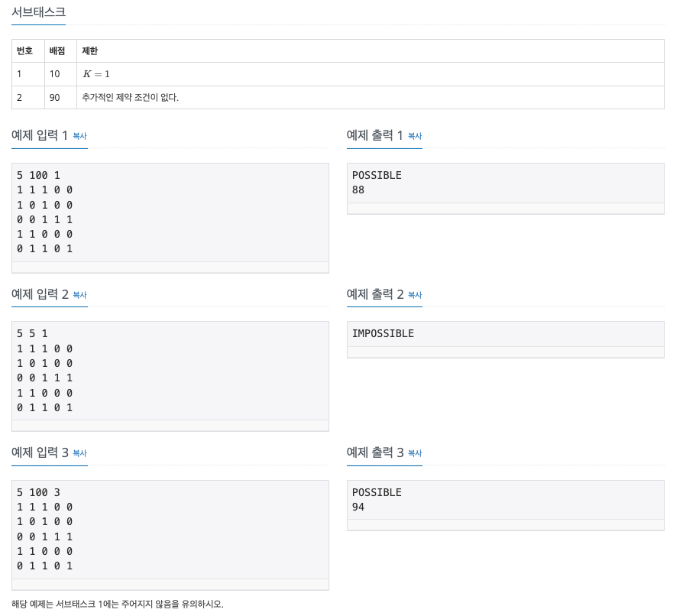The width and height of the screenshot is (683, 616).
Task: Click the first line 5 5 1 in input 2
Action: point(32,334)
